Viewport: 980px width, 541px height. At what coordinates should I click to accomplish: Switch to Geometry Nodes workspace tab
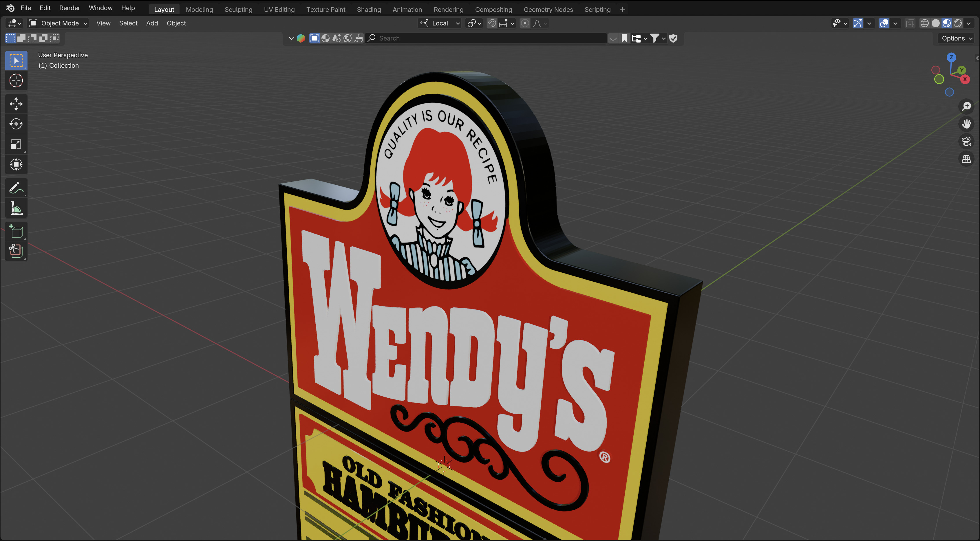pyautogui.click(x=548, y=10)
